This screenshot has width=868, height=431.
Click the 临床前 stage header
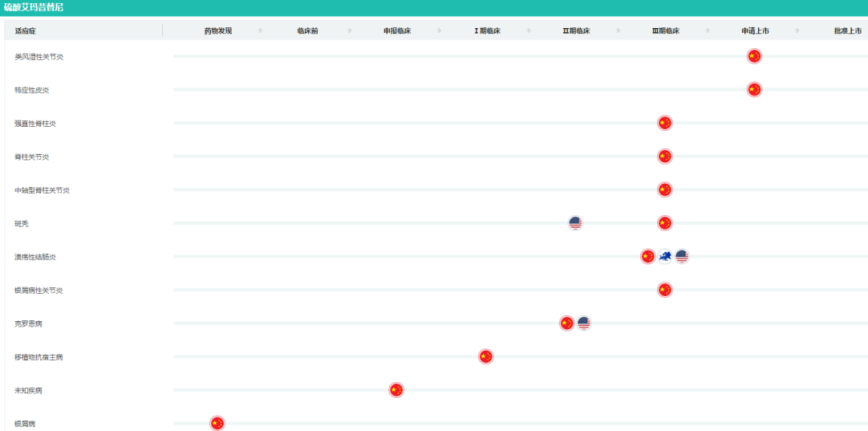(x=308, y=31)
